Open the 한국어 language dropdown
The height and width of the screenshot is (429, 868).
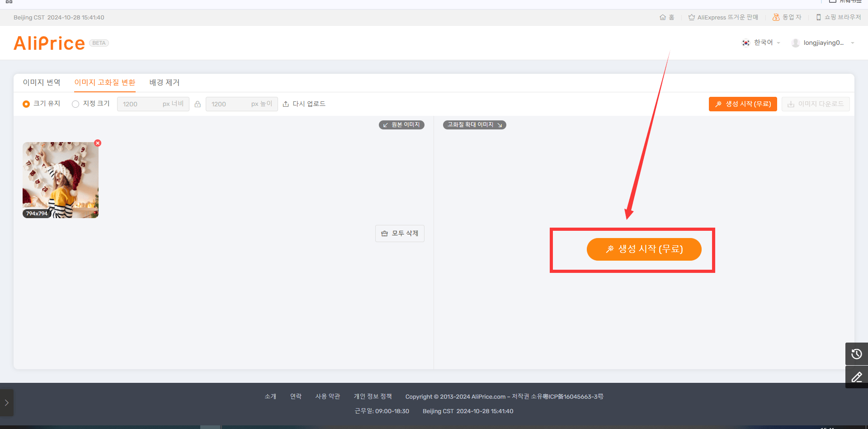(761, 43)
